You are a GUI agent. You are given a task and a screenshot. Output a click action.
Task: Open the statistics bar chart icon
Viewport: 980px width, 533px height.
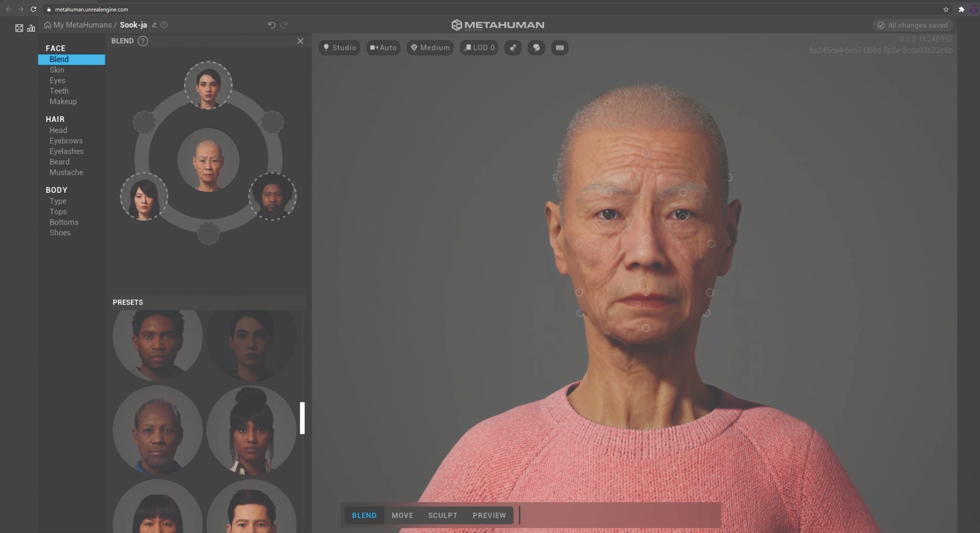[x=31, y=28]
